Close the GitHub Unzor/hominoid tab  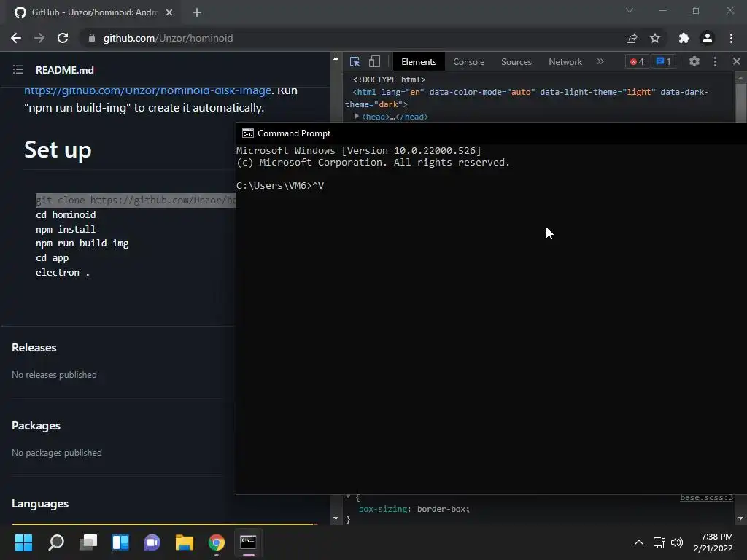169,12
